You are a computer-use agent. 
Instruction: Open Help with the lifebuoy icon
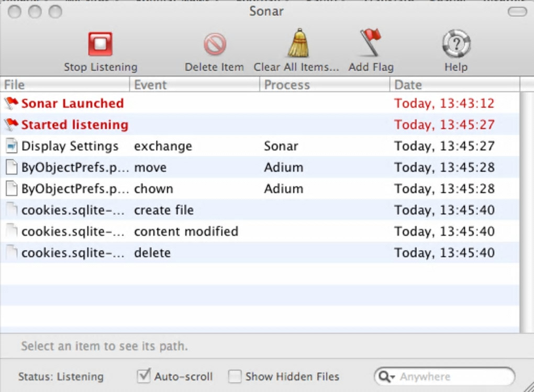coord(456,43)
